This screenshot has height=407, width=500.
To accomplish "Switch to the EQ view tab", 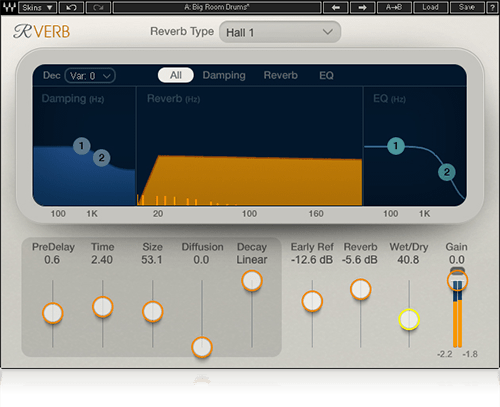I will 326,75.
